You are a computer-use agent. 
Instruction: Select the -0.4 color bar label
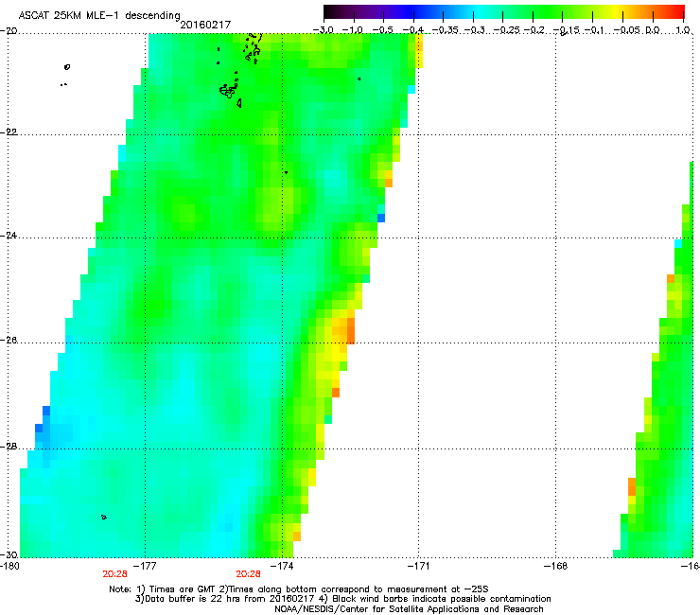click(x=413, y=30)
